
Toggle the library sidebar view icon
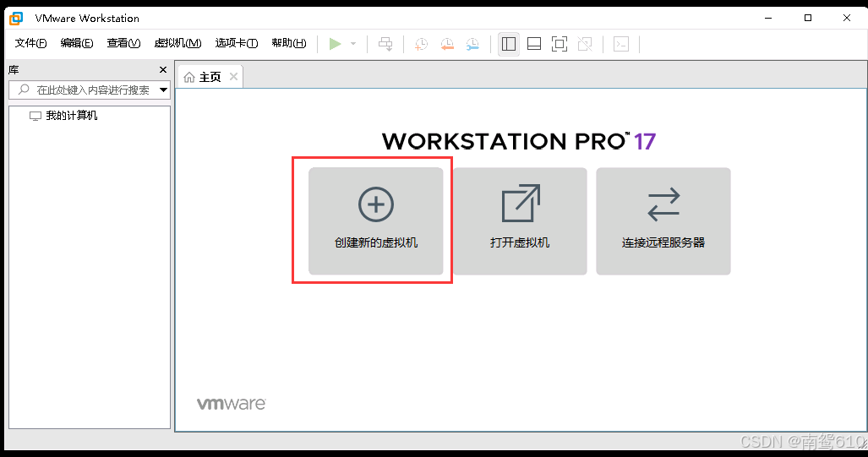point(509,44)
